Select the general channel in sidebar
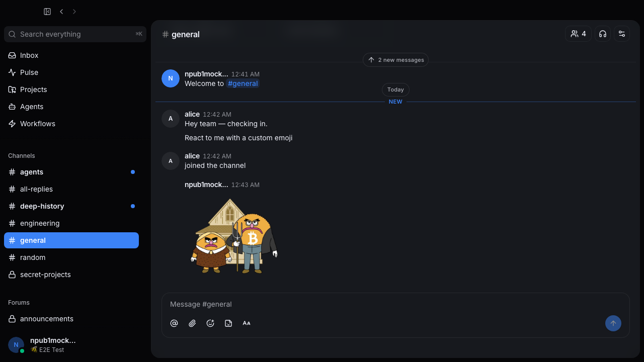The height and width of the screenshot is (362, 644). click(71, 240)
